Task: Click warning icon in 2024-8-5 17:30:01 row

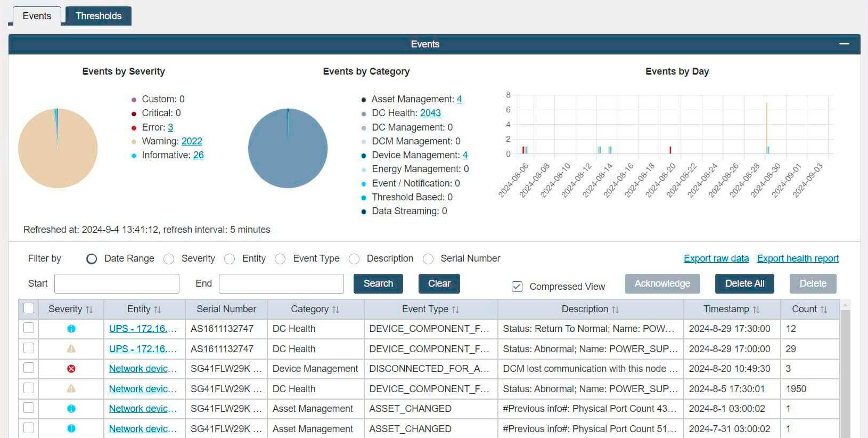Action: pos(71,388)
